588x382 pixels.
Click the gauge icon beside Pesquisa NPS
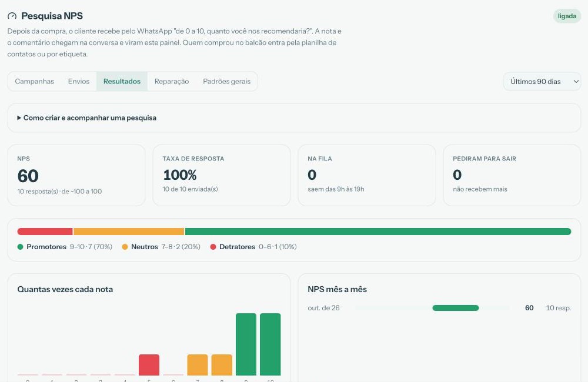coord(12,16)
